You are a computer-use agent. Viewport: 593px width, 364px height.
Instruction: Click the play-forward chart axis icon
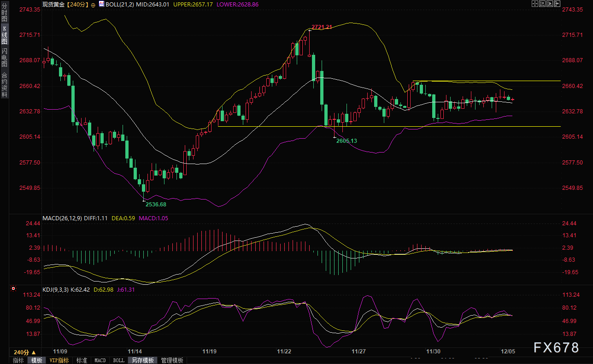550,4
